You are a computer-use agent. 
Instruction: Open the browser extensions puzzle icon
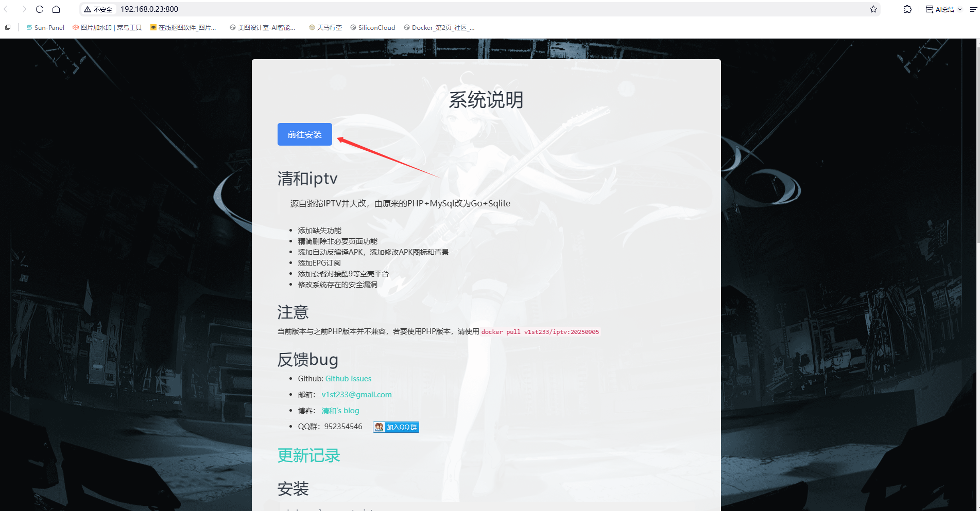907,9
